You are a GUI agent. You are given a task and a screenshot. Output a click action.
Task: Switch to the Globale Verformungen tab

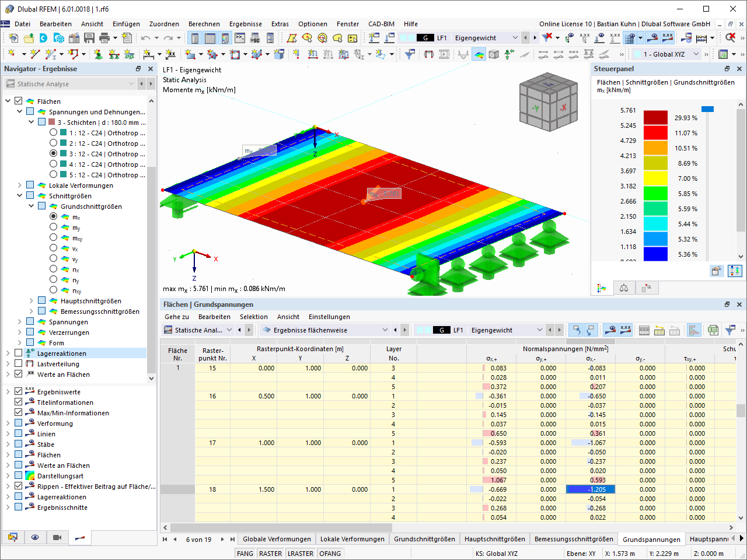277,539
